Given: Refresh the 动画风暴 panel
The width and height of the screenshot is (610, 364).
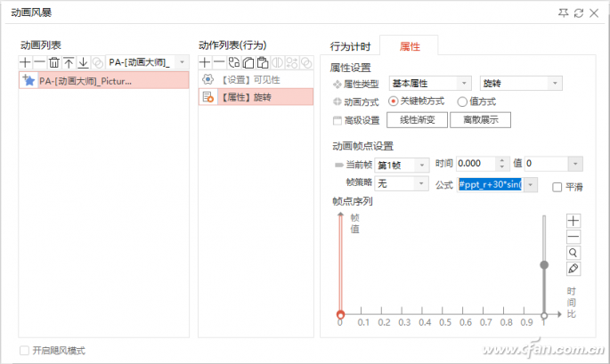Looking at the screenshot, I should 579,13.
